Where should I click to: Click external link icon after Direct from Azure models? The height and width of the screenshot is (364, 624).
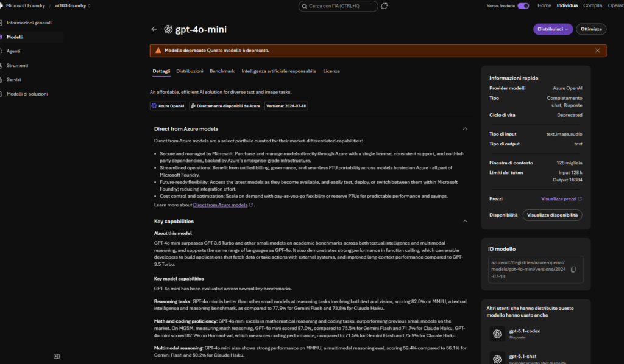[x=251, y=205]
